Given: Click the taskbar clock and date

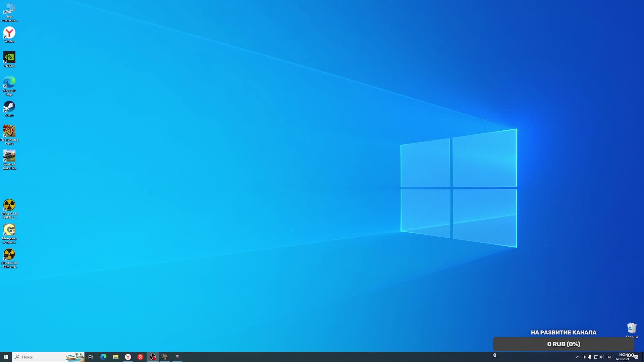Looking at the screenshot, I should [x=622, y=357].
